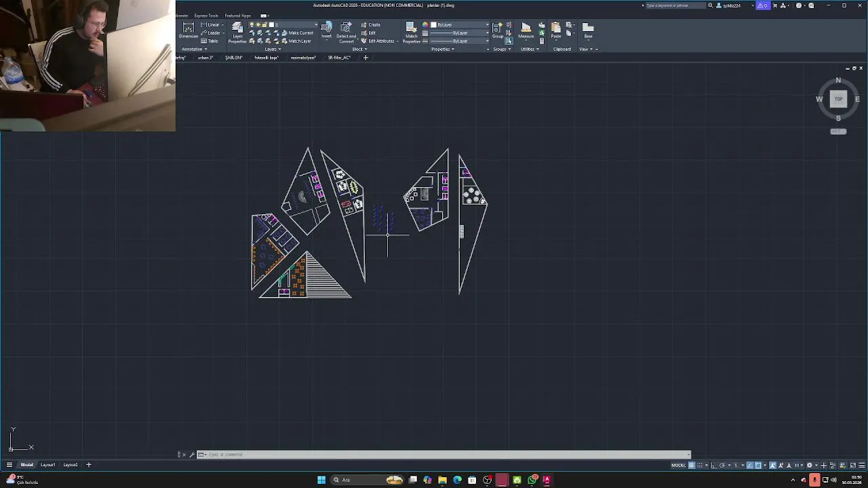
Task: Open the Featured Apps ribbon tab
Action: click(x=237, y=16)
